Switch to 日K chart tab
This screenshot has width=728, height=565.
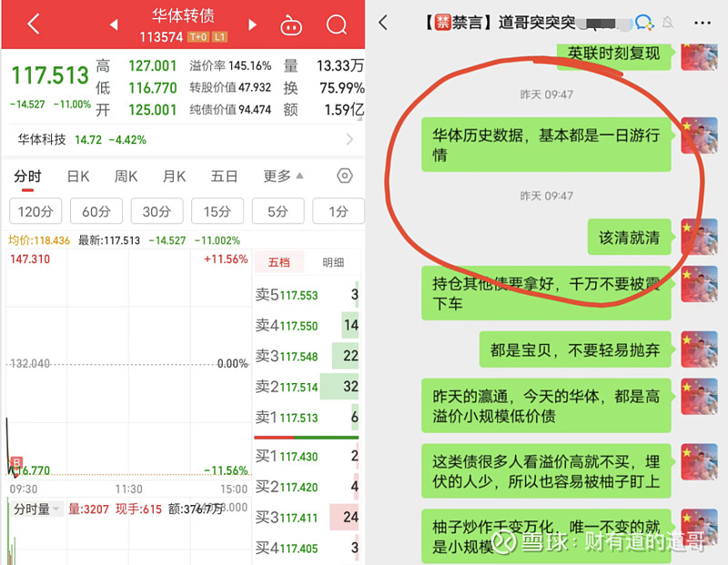pos(78,177)
